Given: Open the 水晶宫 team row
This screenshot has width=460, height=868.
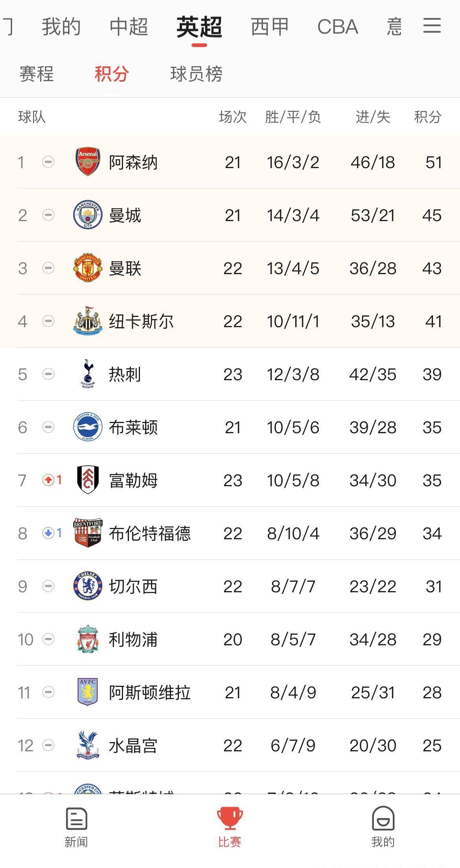Looking at the screenshot, I should (x=230, y=745).
